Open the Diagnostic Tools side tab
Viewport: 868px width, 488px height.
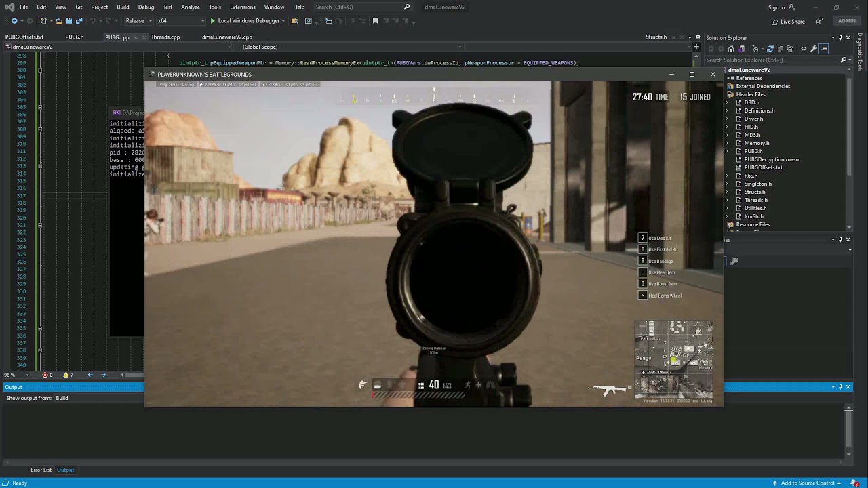[x=860, y=53]
